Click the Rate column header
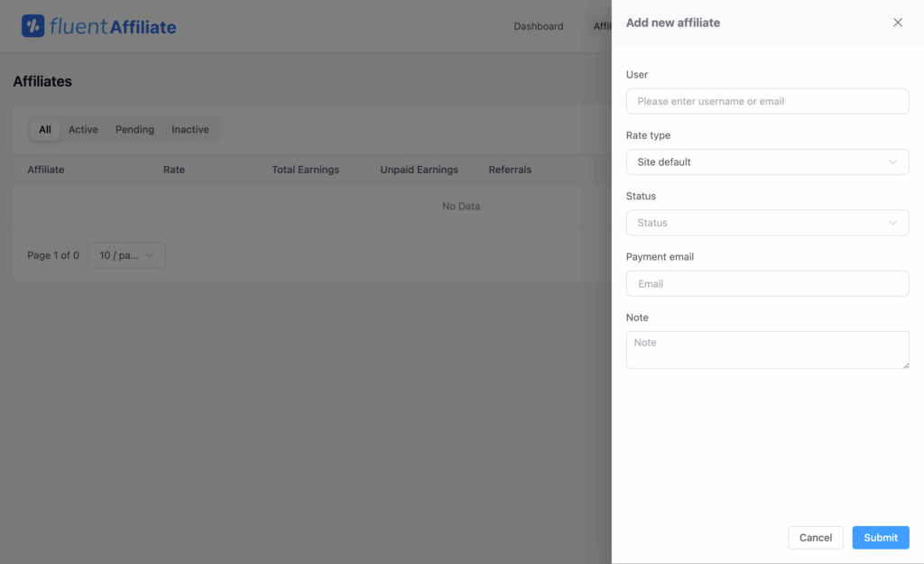The height and width of the screenshot is (564, 924). pyautogui.click(x=173, y=169)
